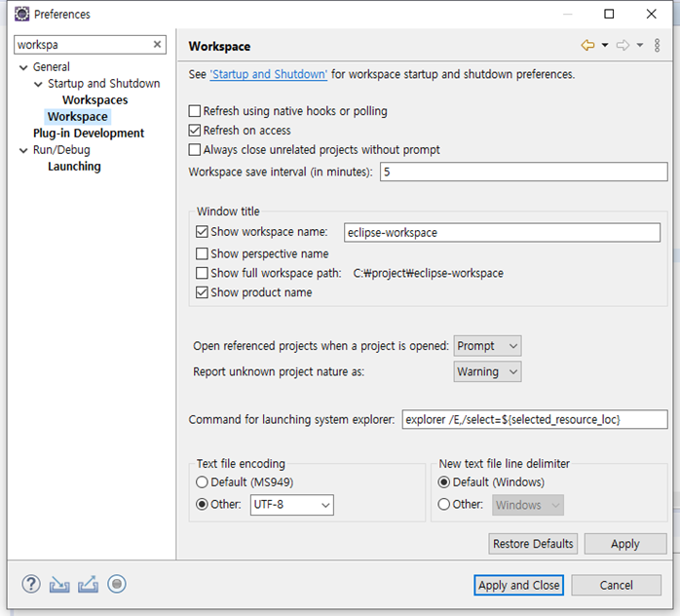
Task: Click the Cancel button
Action: 617,585
